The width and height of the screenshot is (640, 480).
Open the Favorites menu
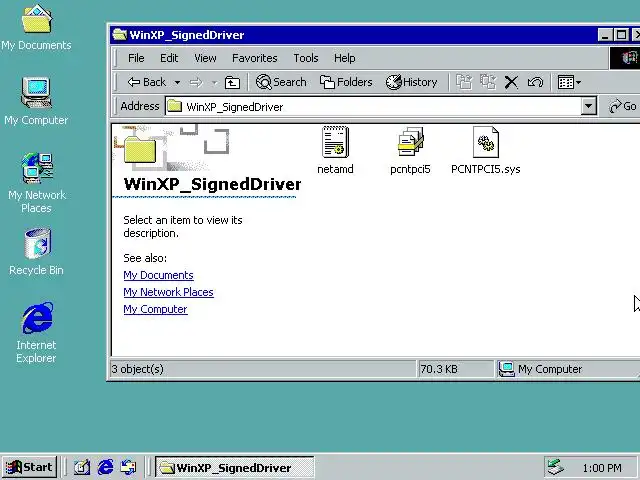coord(255,58)
